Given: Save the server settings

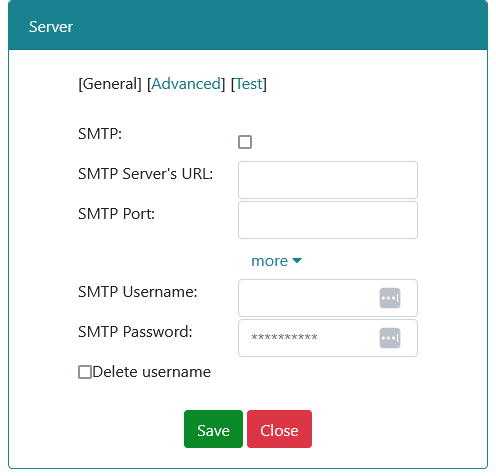Looking at the screenshot, I should tap(213, 429).
